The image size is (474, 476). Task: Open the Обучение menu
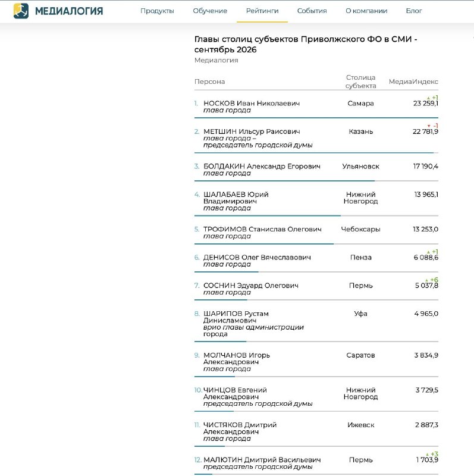click(x=210, y=11)
